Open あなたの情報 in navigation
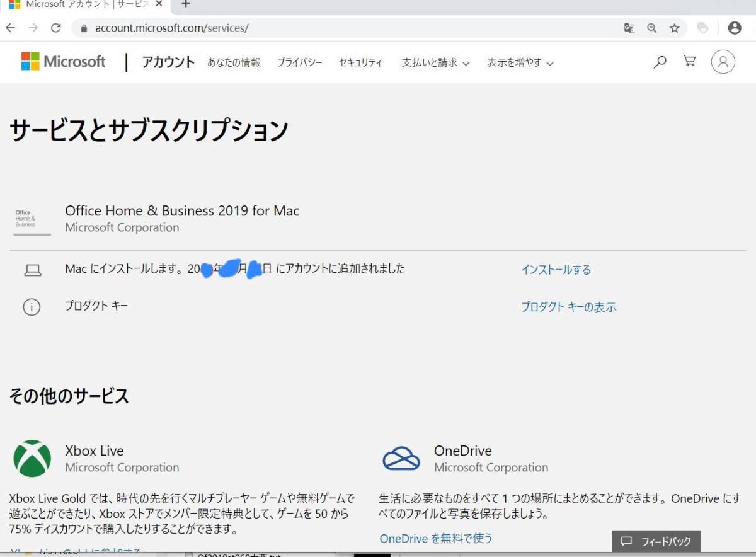 coord(234,62)
